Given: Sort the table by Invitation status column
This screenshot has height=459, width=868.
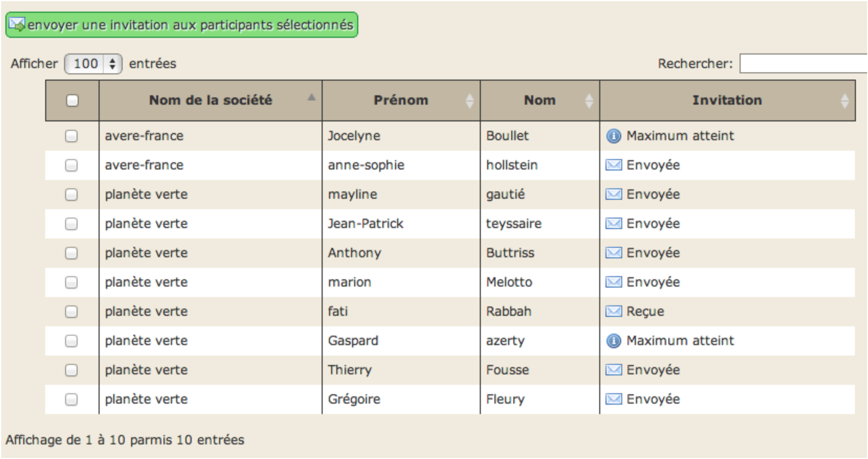Looking at the screenshot, I should click(727, 100).
